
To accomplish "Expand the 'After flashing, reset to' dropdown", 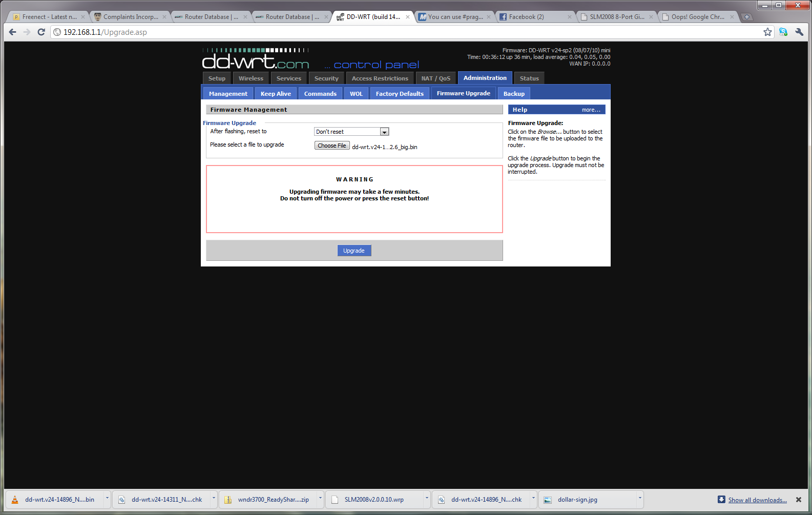I will [384, 132].
